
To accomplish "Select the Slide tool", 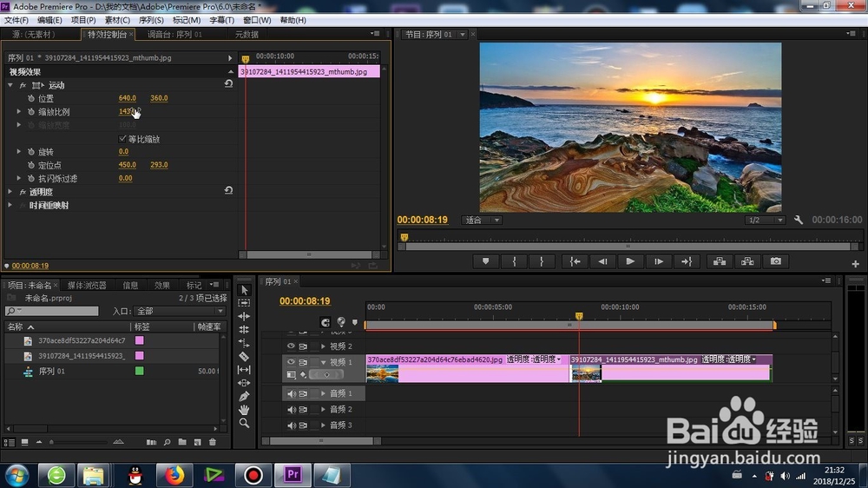I will (244, 383).
